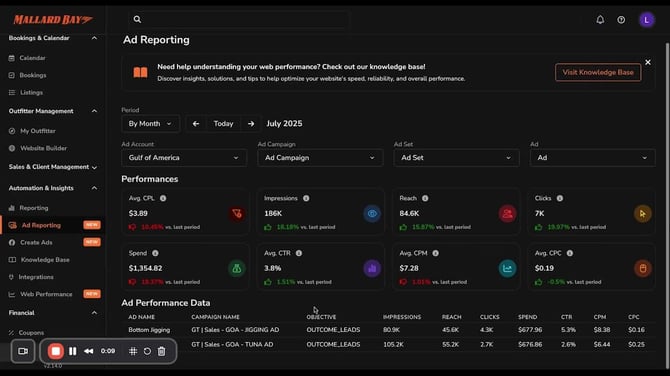Click the Reach people icon
The image size is (670, 376).
tap(507, 214)
